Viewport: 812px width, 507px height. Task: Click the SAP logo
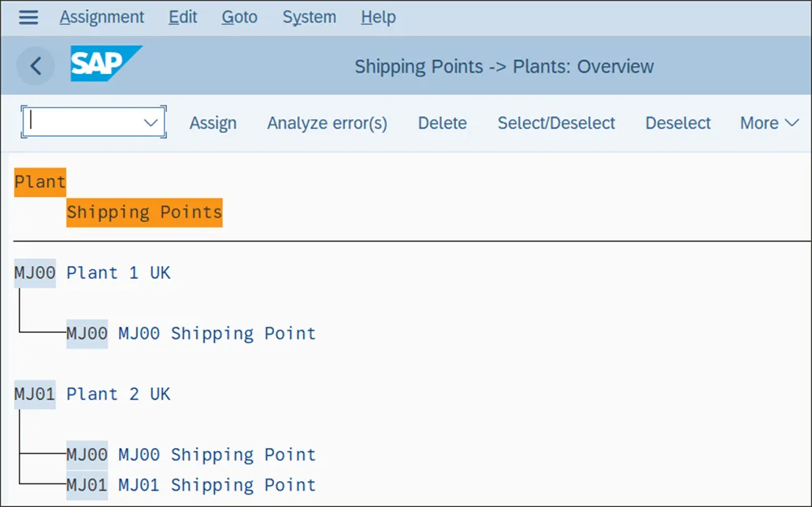tap(106, 65)
